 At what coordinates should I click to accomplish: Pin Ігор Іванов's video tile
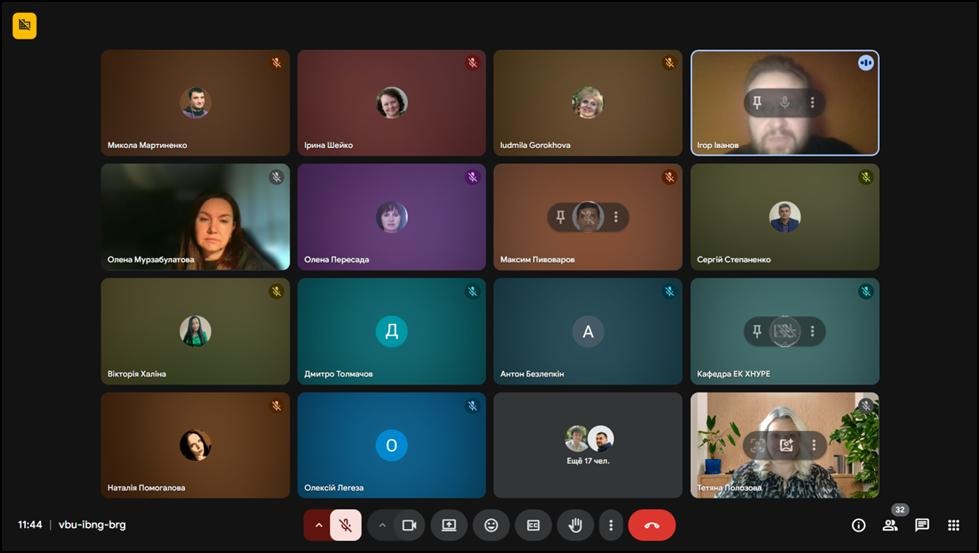point(758,103)
